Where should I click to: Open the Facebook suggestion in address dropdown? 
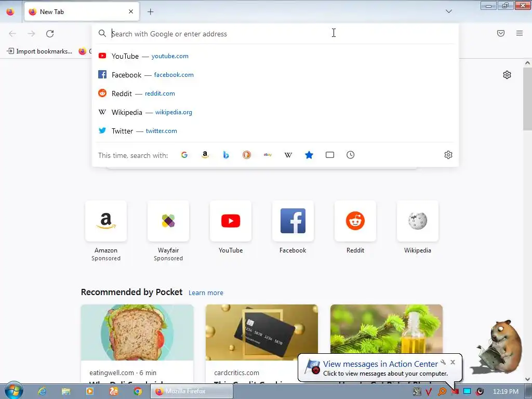point(275,75)
